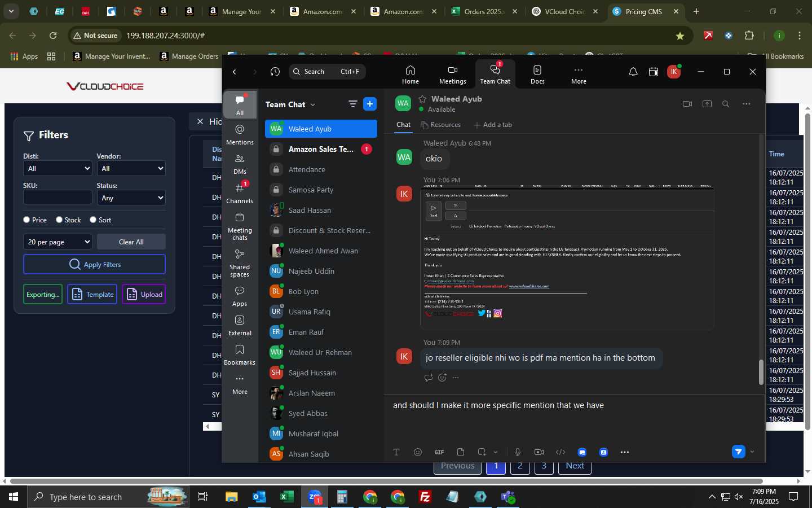The width and height of the screenshot is (812, 508).
Task: Click the SKU input field
Action: pos(58,197)
